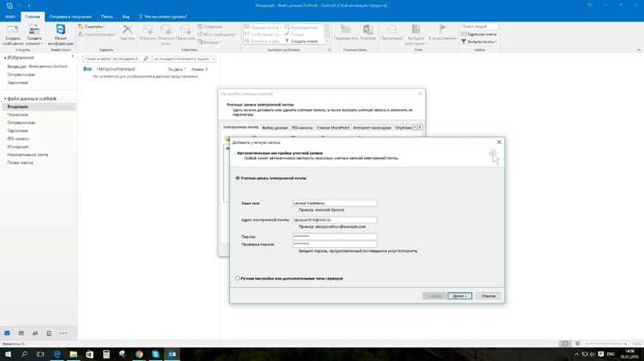
Task: Collapse the ribbon with the arrow
Action: click(639, 50)
